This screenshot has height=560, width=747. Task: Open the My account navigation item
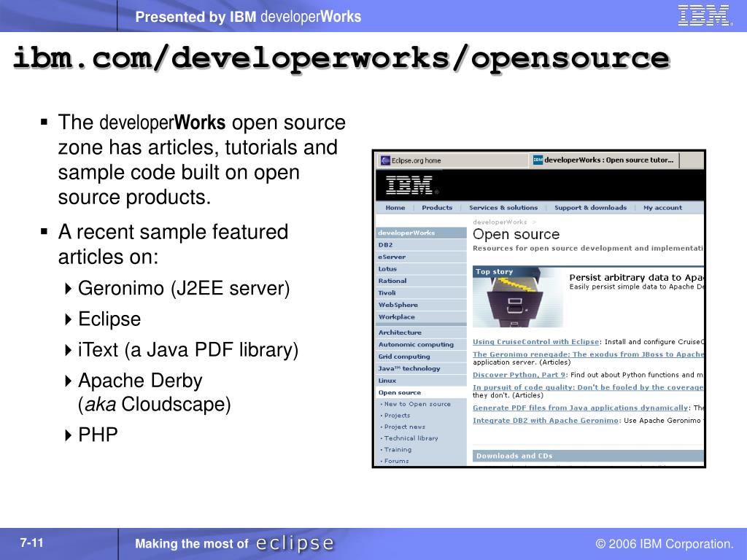[662, 208]
